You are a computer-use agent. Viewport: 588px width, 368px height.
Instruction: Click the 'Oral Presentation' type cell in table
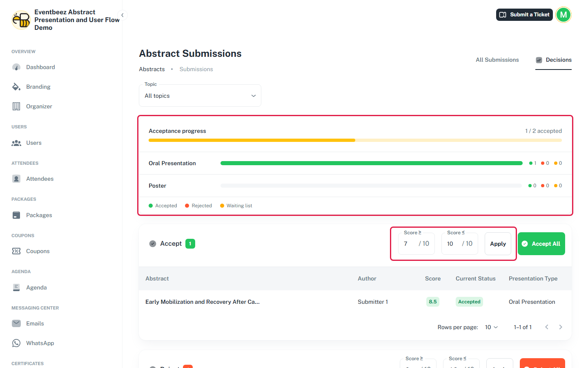pyautogui.click(x=532, y=302)
